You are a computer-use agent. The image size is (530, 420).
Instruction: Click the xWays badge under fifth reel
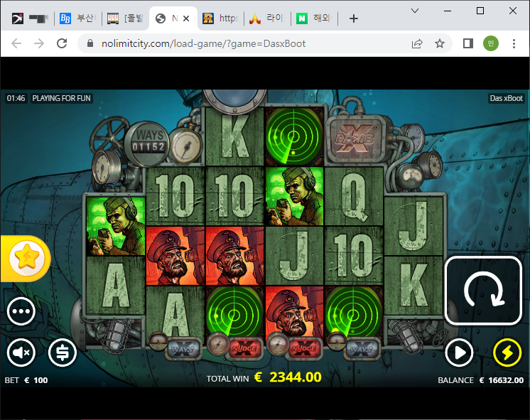362,349
